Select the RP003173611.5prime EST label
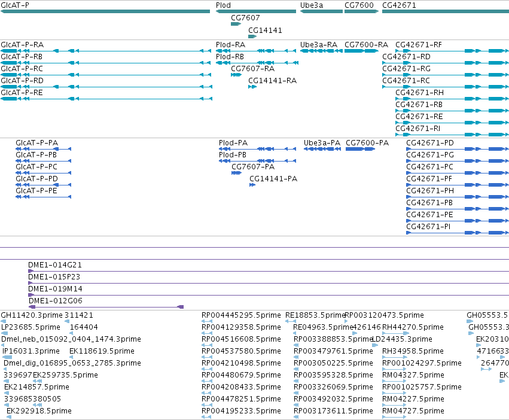The width and height of the screenshot is (509, 420). tap(333, 411)
